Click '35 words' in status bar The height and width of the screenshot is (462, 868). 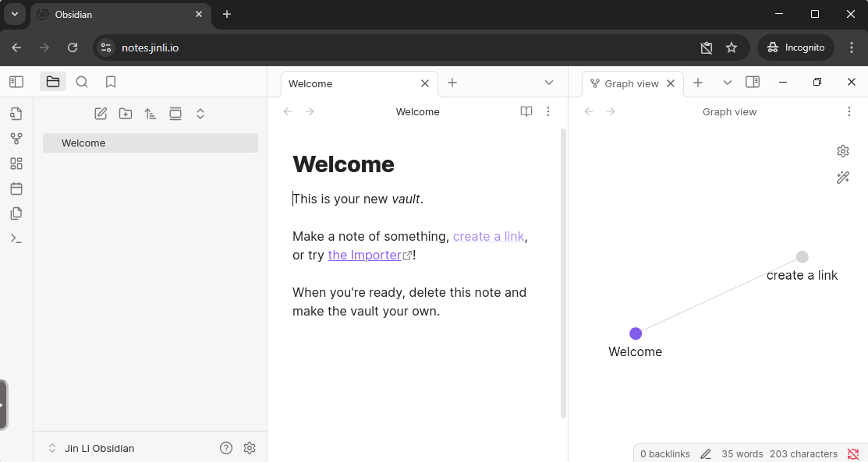click(742, 453)
